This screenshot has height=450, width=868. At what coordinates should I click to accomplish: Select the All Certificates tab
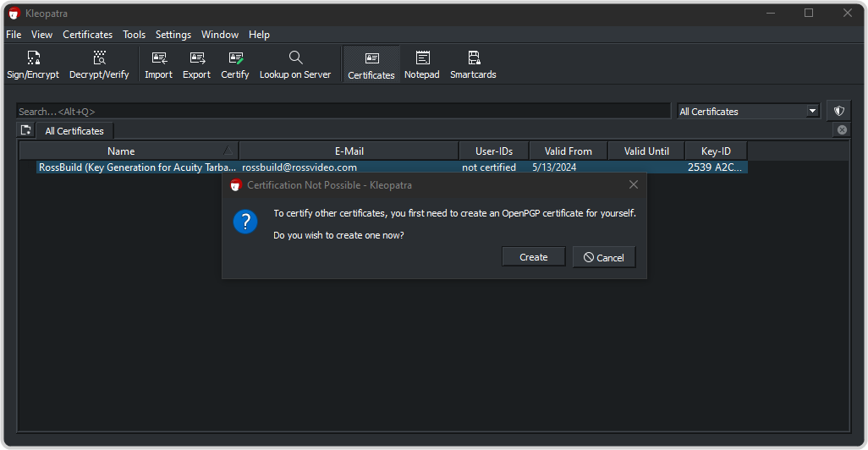(x=74, y=131)
